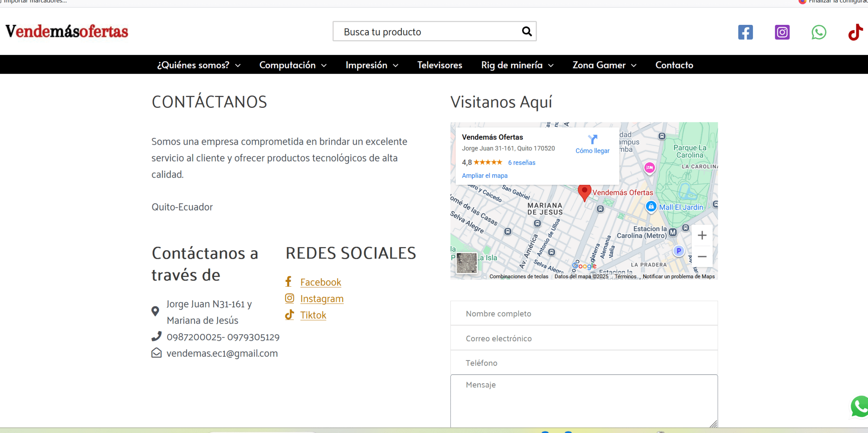868x433 pixels.
Task: Click the Ampliar el mapa link
Action: click(484, 176)
